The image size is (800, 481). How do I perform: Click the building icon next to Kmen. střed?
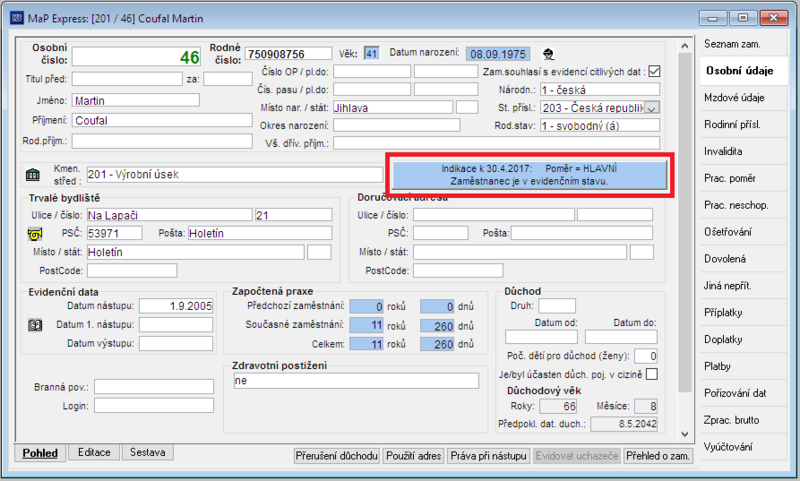tap(33, 175)
